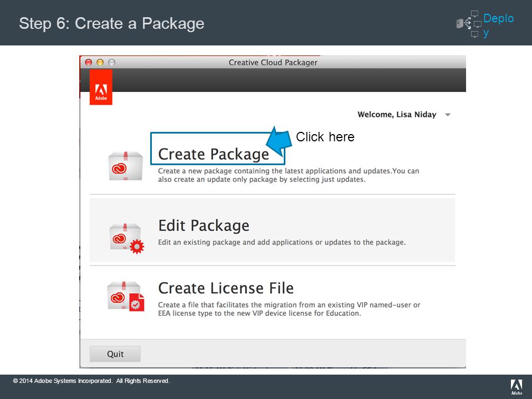This screenshot has height=399, width=532.
Task: Click the Edit Package gear box icon
Action: [x=126, y=238]
